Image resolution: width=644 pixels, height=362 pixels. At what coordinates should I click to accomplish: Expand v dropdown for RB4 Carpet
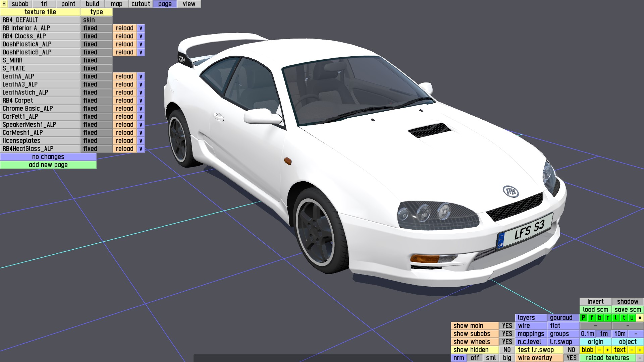tap(141, 101)
